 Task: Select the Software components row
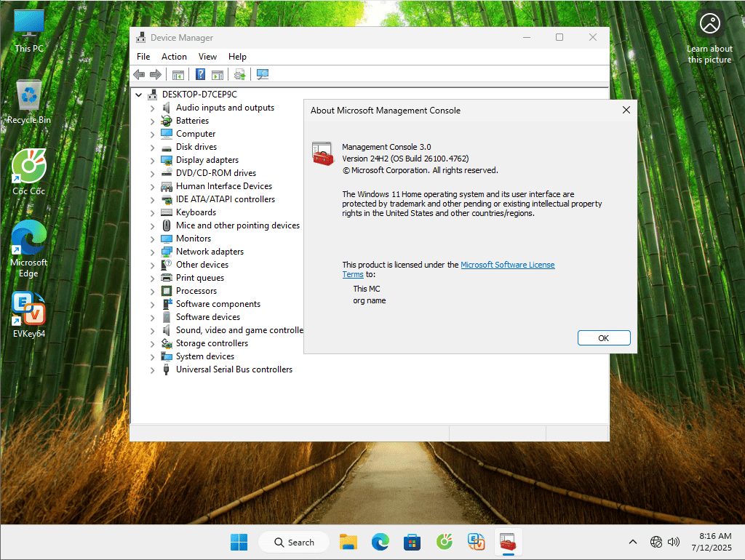click(x=218, y=304)
